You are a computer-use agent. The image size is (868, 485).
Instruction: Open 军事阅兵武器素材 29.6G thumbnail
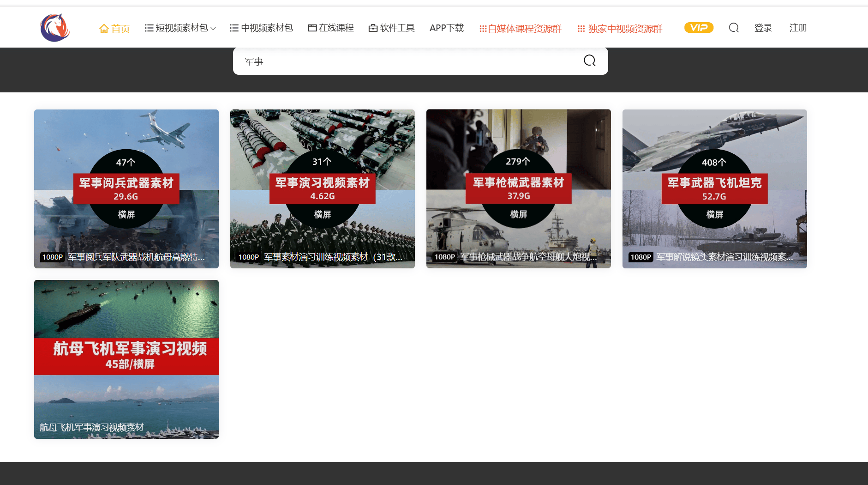click(126, 188)
